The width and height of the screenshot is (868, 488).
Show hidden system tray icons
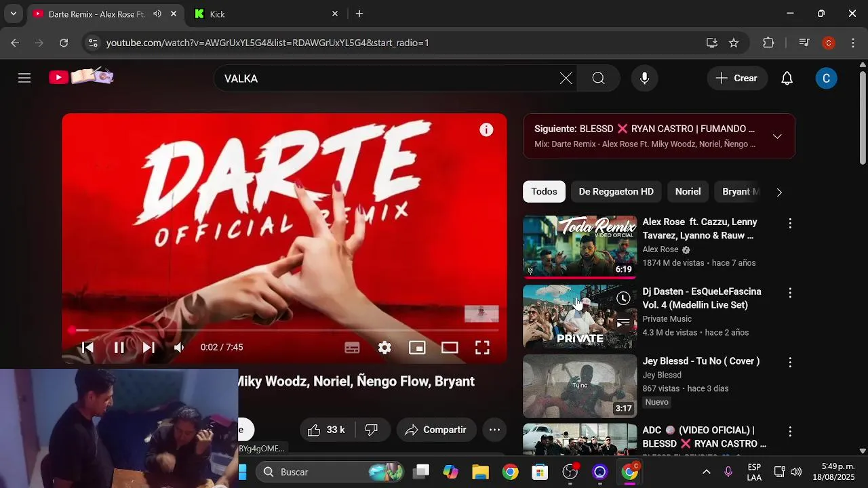706,472
